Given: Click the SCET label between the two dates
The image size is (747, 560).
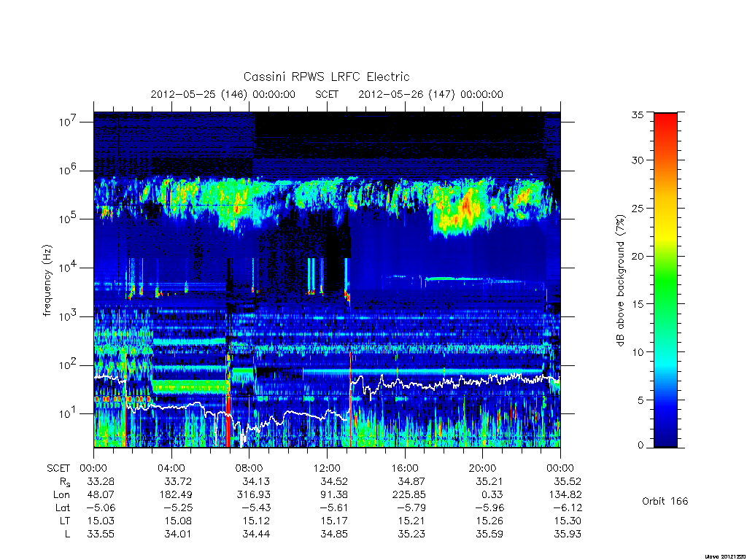Looking at the screenshot, I should [x=327, y=94].
